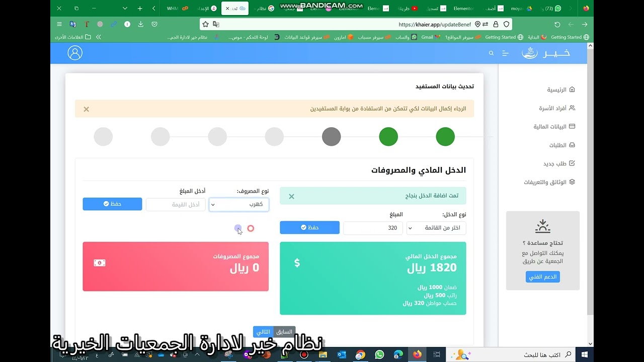Open the نوع الدخل dropdown

tap(436, 228)
